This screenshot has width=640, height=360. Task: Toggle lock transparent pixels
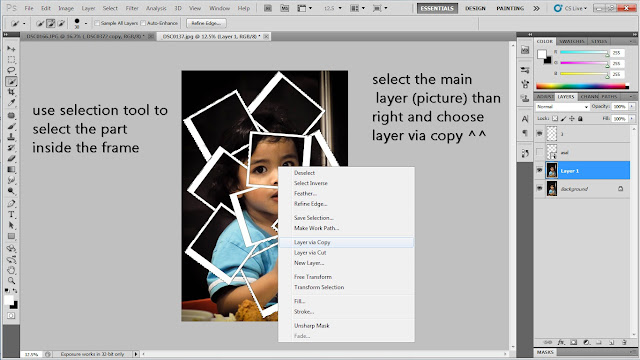click(555, 118)
